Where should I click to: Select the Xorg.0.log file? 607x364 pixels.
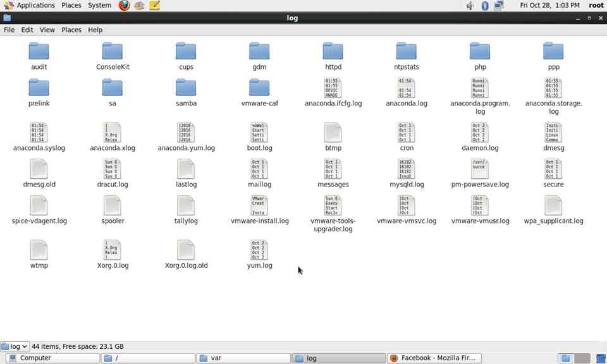(113, 250)
